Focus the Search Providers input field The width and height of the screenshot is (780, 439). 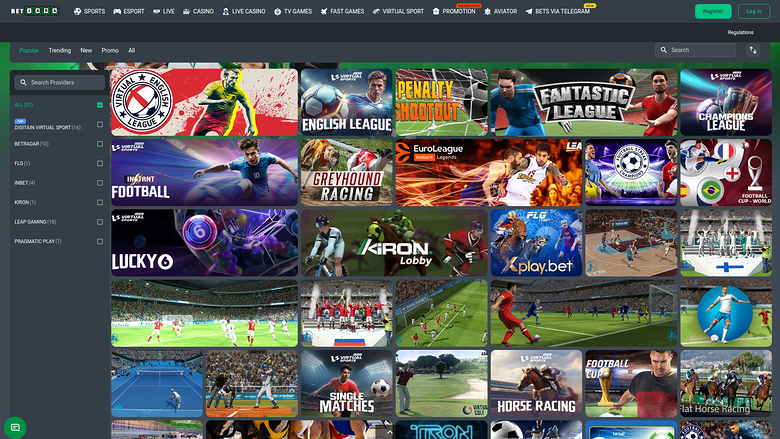coord(60,83)
